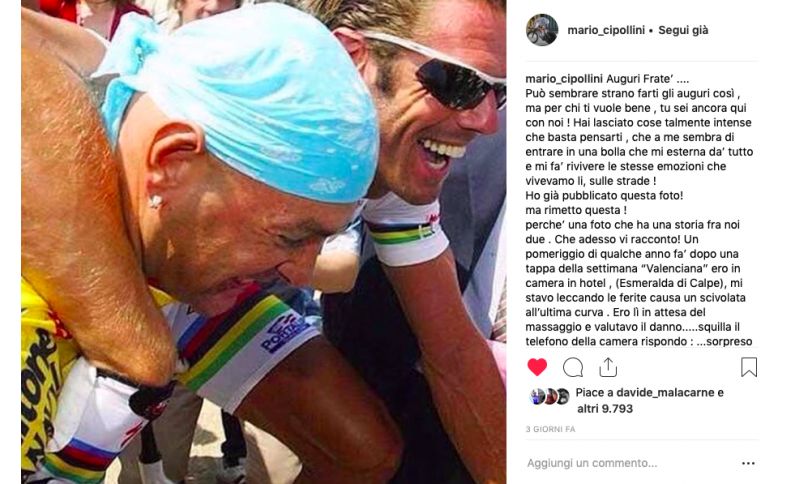
Task: Click the Segui già following button
Action: click(x=683, y=30)
